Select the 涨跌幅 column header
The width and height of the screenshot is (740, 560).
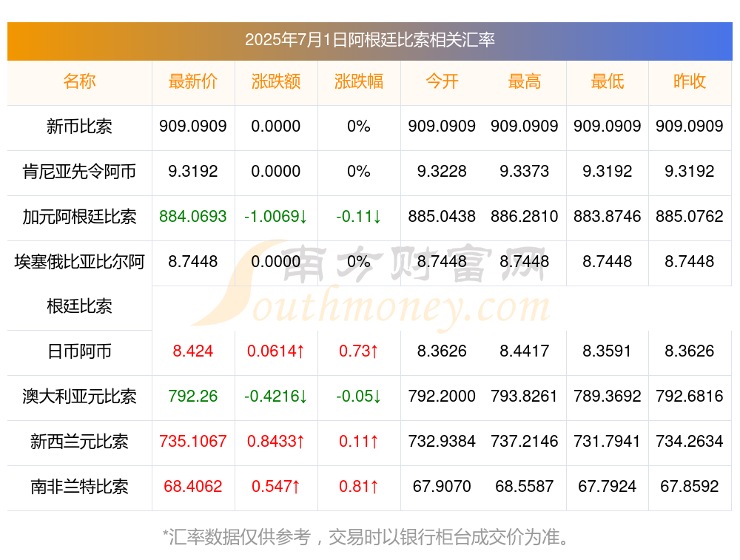(359, 81)
